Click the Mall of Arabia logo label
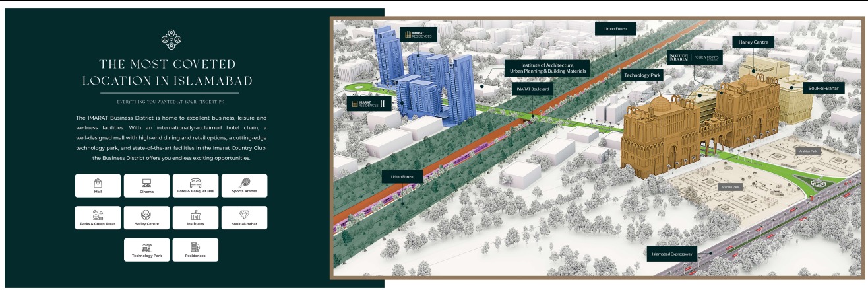Screen dimensions: 868x290 [679, 57]
